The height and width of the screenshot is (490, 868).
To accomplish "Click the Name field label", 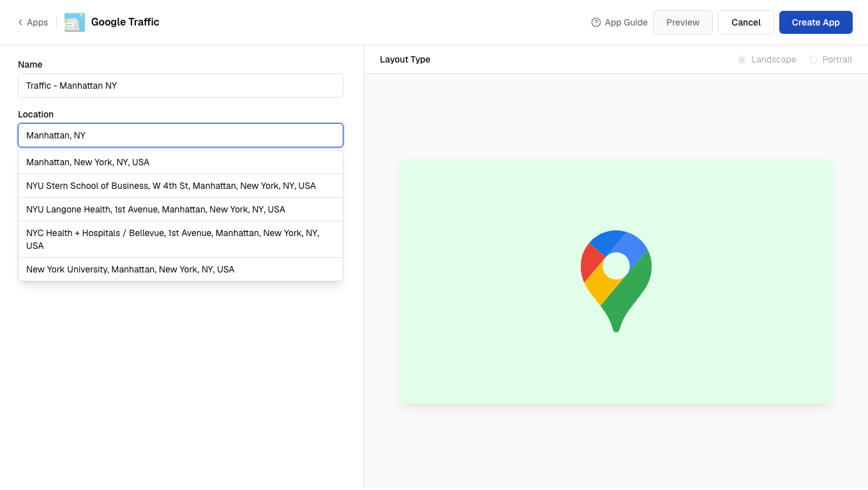I will 30,64.
